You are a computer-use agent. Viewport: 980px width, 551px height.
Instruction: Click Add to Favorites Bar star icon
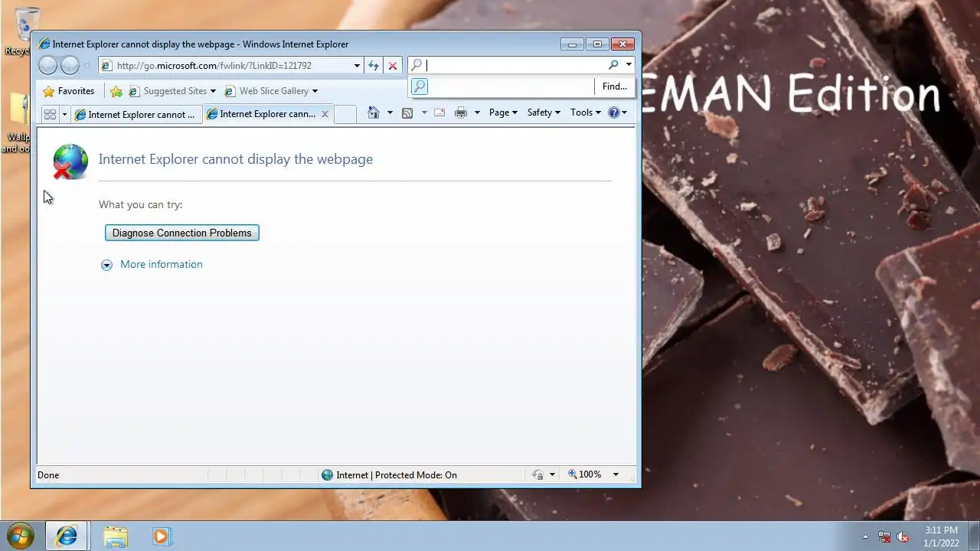116,91
